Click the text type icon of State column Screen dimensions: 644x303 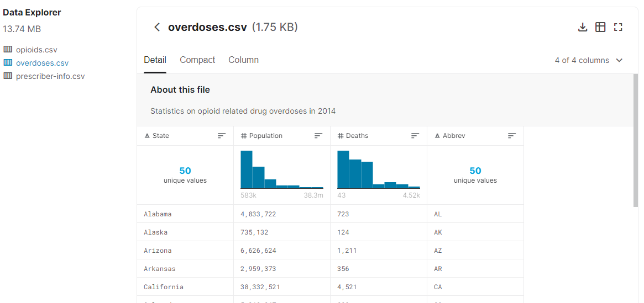click(147, 136)
